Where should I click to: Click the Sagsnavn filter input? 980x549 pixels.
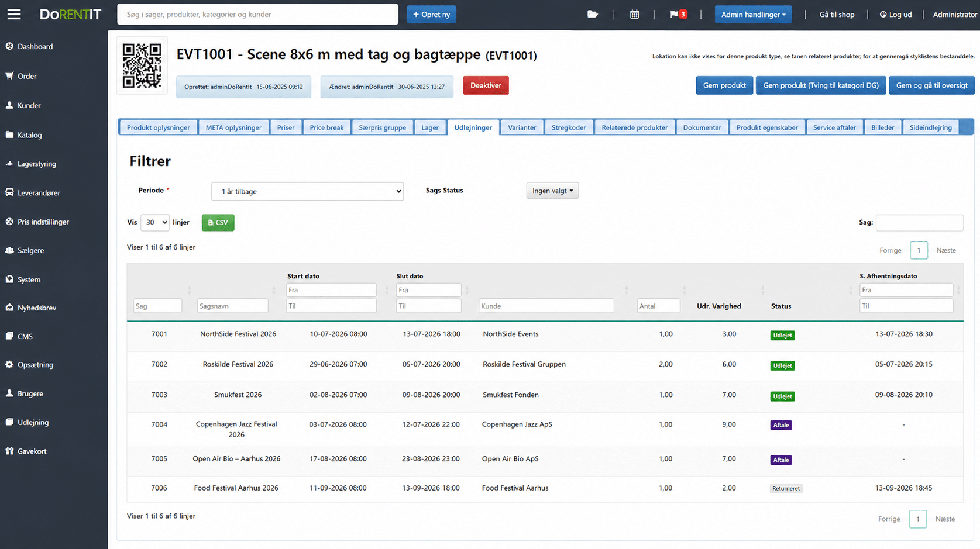[232, 306]
